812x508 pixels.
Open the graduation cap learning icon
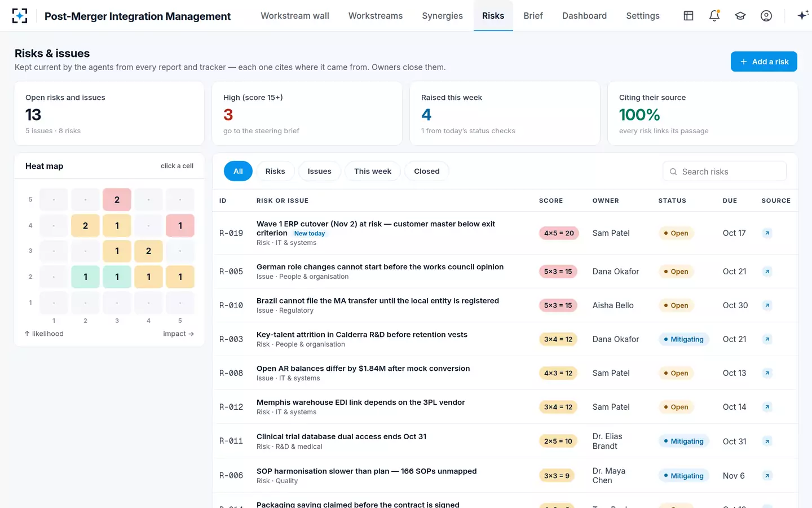coord(740,16)
